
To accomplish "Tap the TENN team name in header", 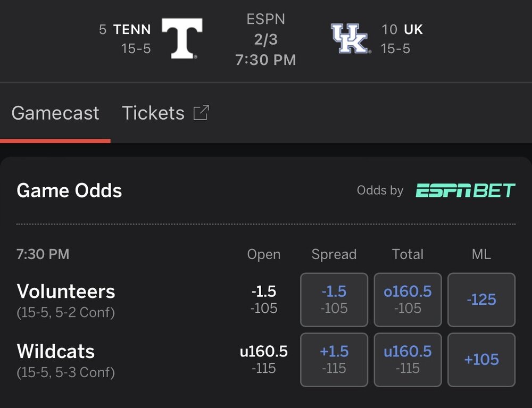I will tap(132, 29).
